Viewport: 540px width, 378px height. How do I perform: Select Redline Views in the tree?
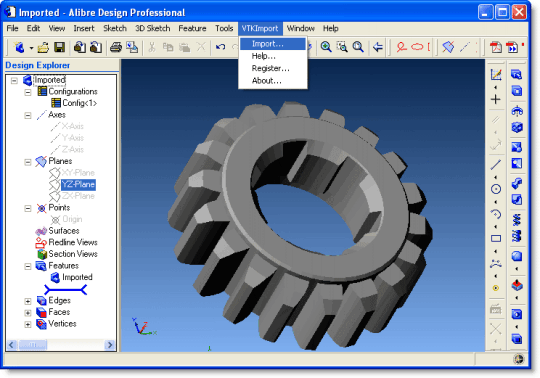tap(73, 242)
